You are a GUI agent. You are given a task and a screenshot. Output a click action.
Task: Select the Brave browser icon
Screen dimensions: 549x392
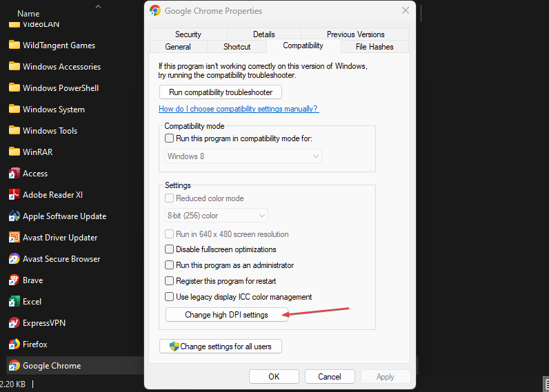(x=14, y=280)
